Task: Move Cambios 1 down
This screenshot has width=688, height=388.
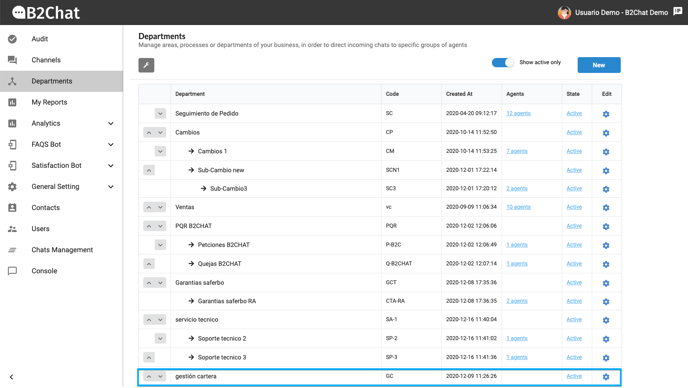Action: coord(160,151)
